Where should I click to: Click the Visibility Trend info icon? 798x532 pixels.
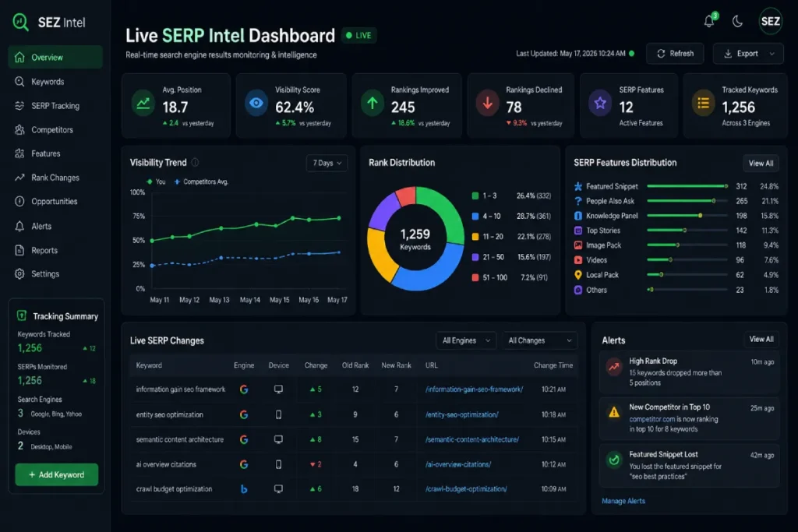(195, 162)
